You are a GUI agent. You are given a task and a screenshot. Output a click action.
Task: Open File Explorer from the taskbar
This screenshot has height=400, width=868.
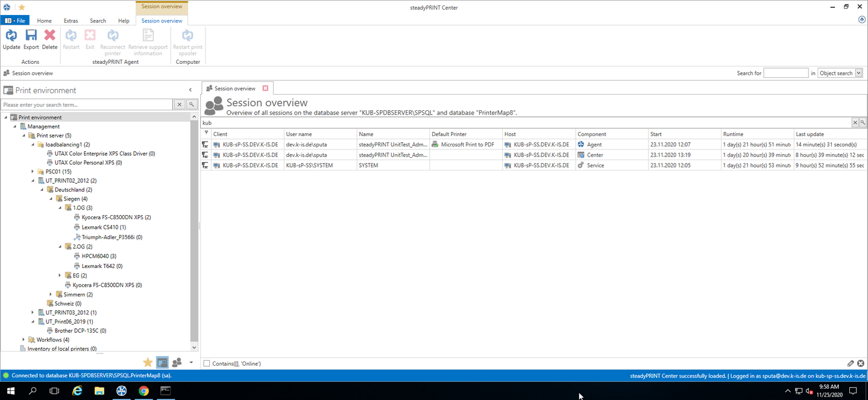click(99, 390)
